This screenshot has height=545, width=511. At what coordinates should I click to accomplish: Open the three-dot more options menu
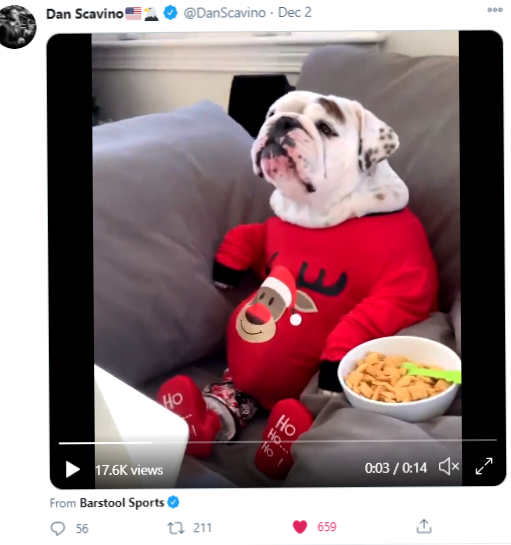(495, 10)
